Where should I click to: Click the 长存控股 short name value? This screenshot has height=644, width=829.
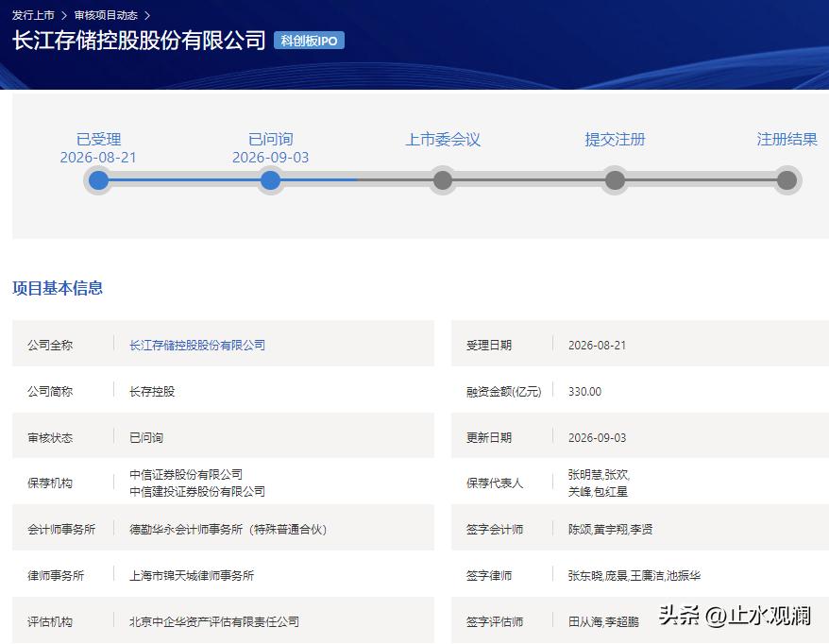(152, 391)
